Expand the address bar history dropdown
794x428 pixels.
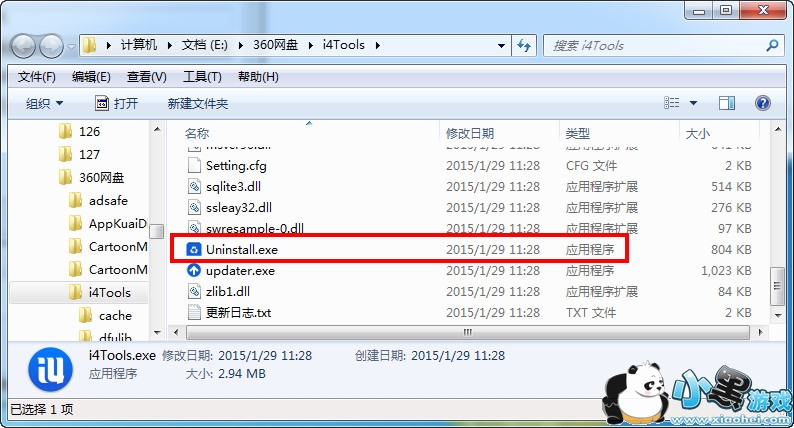(501, 46)
